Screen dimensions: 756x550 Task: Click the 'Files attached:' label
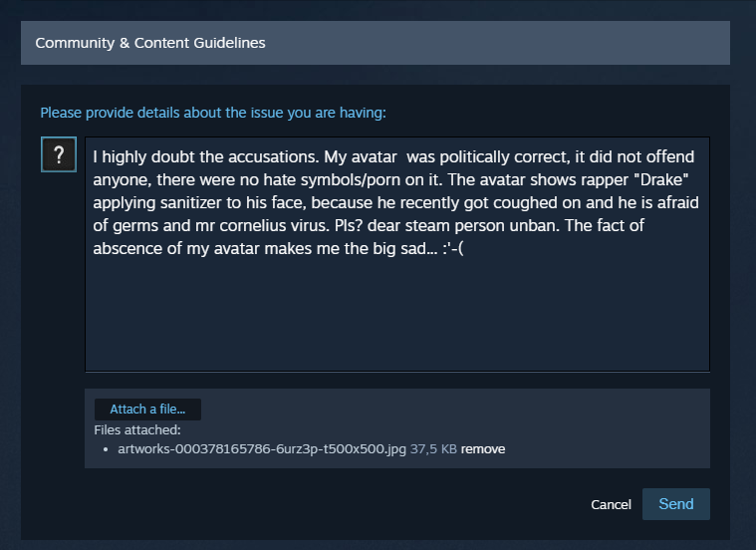click(137, 429)
